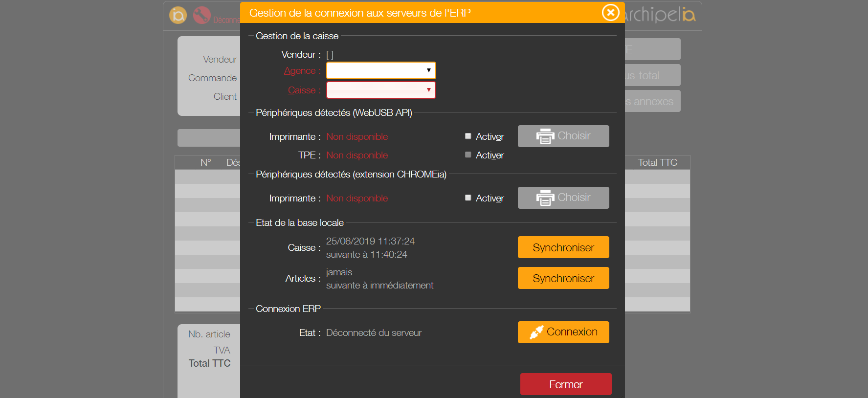
Task: Click the N° column header in the table
Action: 205,162
